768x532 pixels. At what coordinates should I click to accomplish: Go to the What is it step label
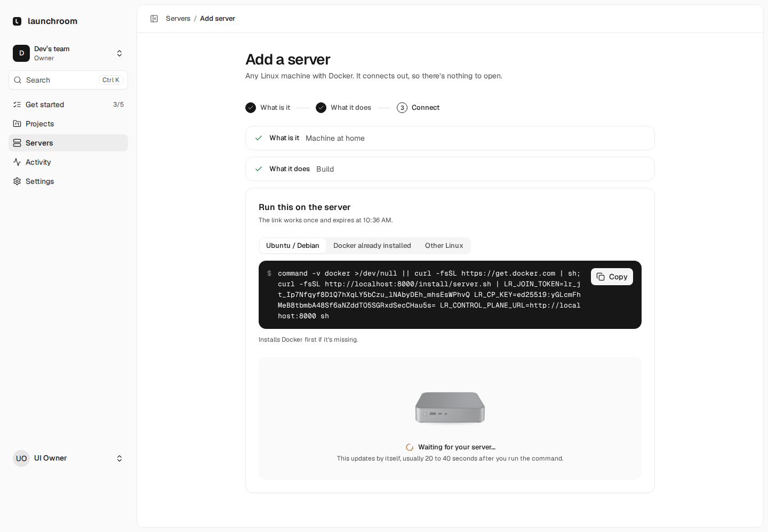275,108
